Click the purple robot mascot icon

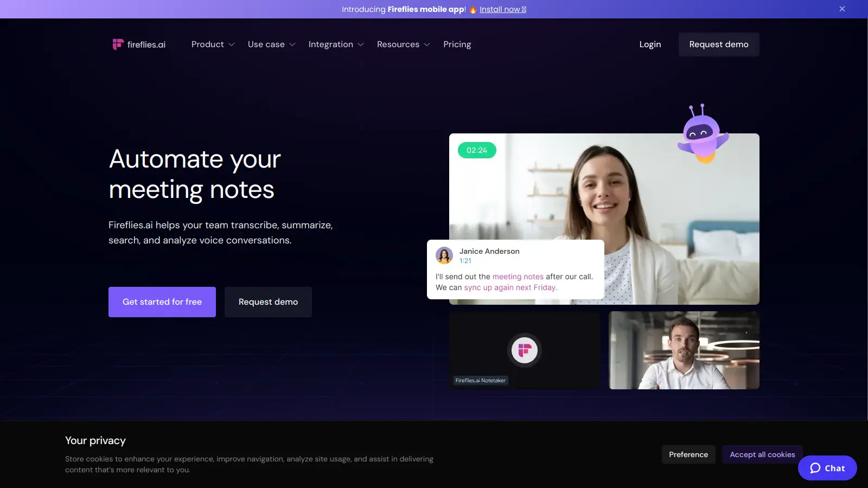coord(703,134)
